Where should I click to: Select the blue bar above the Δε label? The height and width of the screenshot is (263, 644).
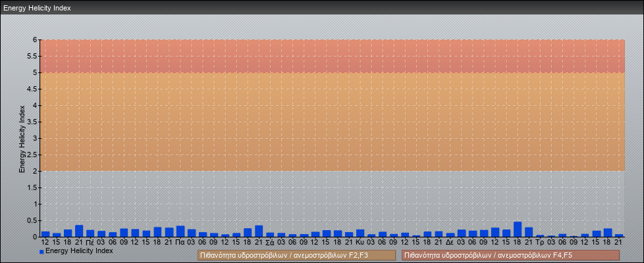[450, 235]
